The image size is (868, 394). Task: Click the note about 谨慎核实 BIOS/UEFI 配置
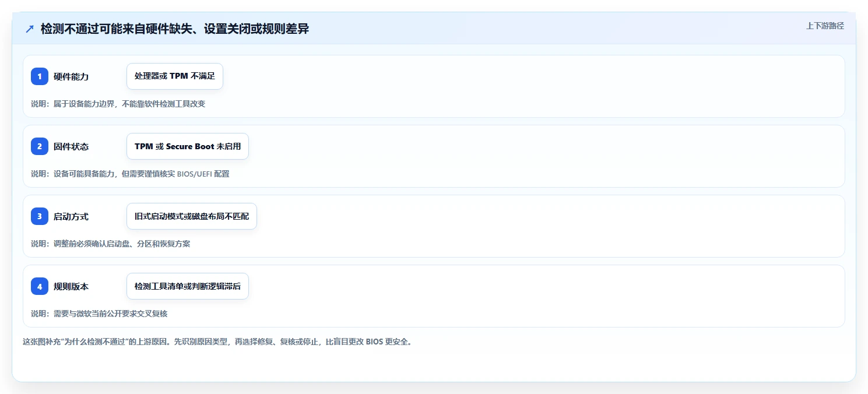[130, 174]
